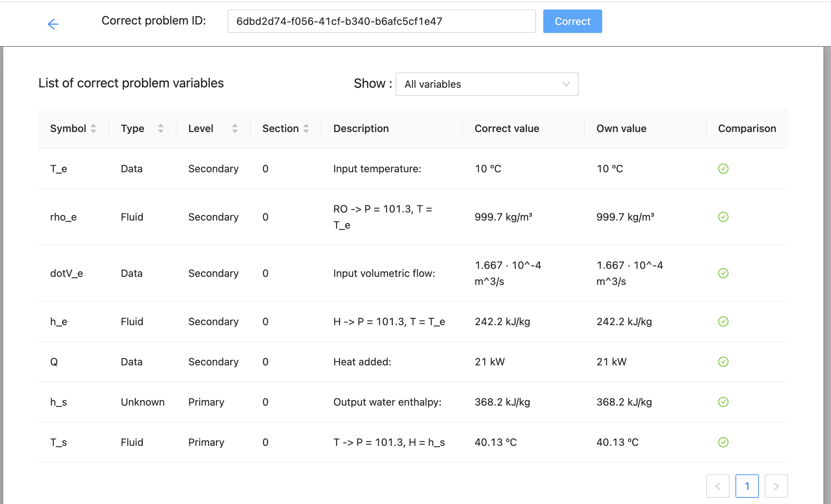Click the 'T -> P = 101.3, H = h_s' description
The height and width of the screenshot is (504, 831).
pyautogui.click(x=389, y=442)
